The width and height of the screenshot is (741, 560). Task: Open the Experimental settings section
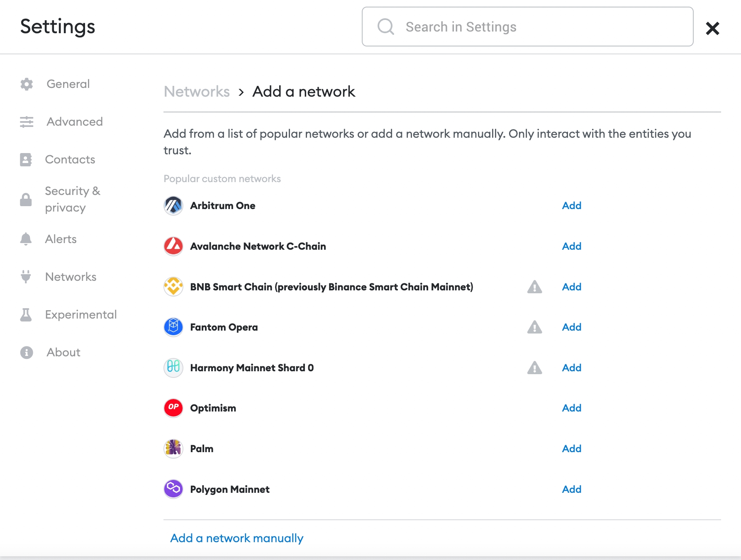[x=80, y=314]
